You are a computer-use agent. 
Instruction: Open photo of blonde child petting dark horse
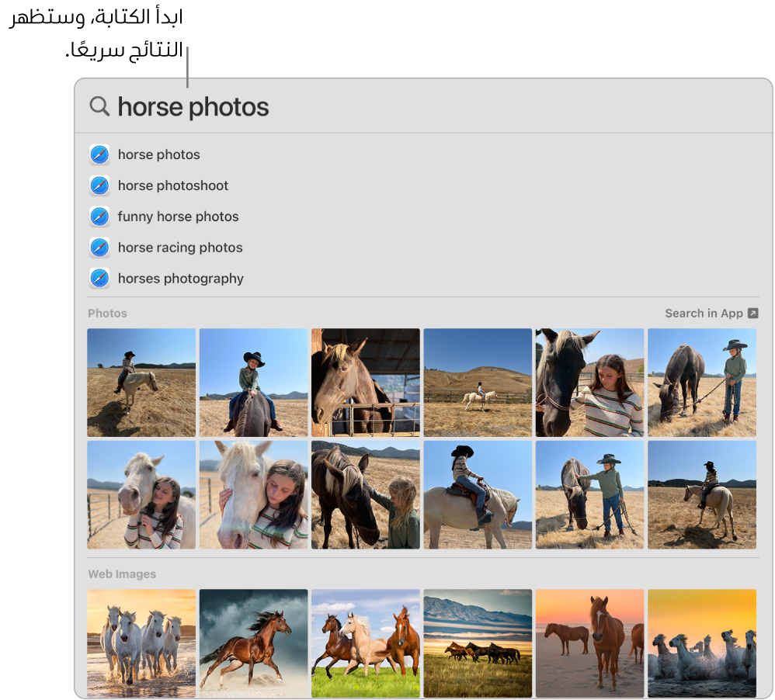[366, 495]
